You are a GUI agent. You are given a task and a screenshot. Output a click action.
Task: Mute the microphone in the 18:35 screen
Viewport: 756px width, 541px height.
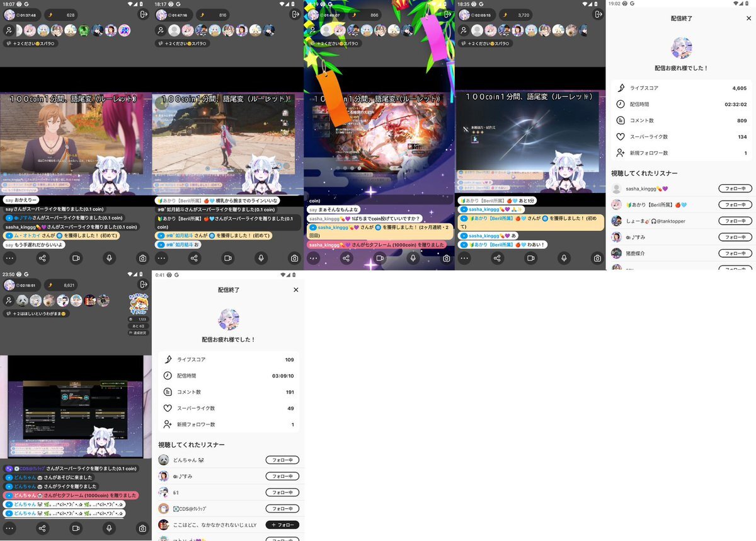tap(564, 258)
